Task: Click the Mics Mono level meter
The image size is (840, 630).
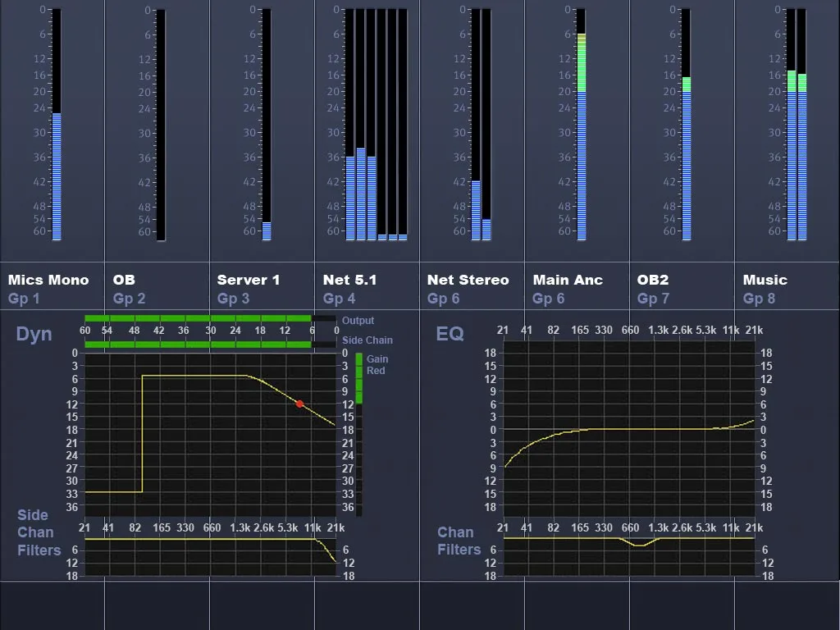Action: (57, 125)
